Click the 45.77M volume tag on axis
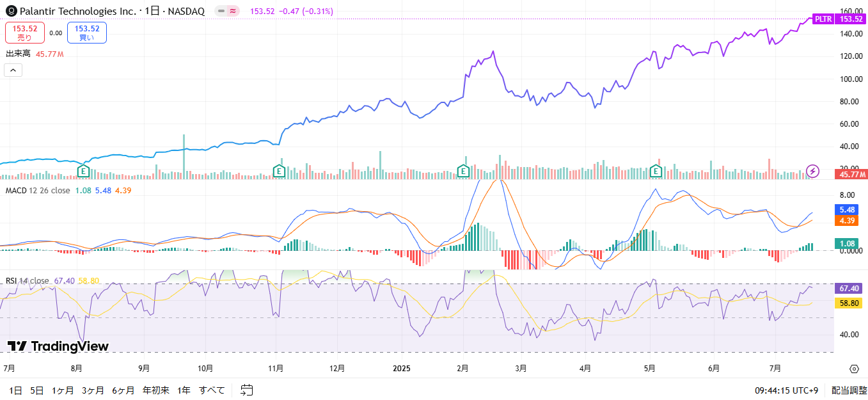This screenshot has height=400, width=868. click(x=851, y=174)
